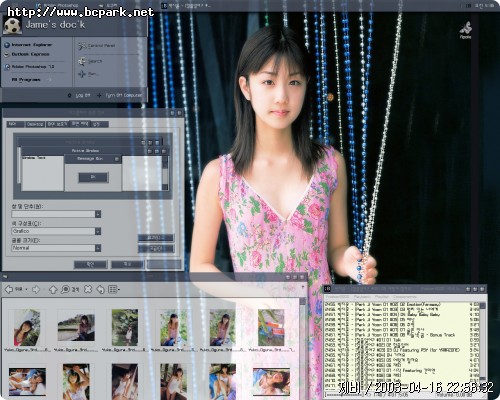Select the thumbnail of woman by a lake
500x400 pixels.
click(x=76, y=327)
